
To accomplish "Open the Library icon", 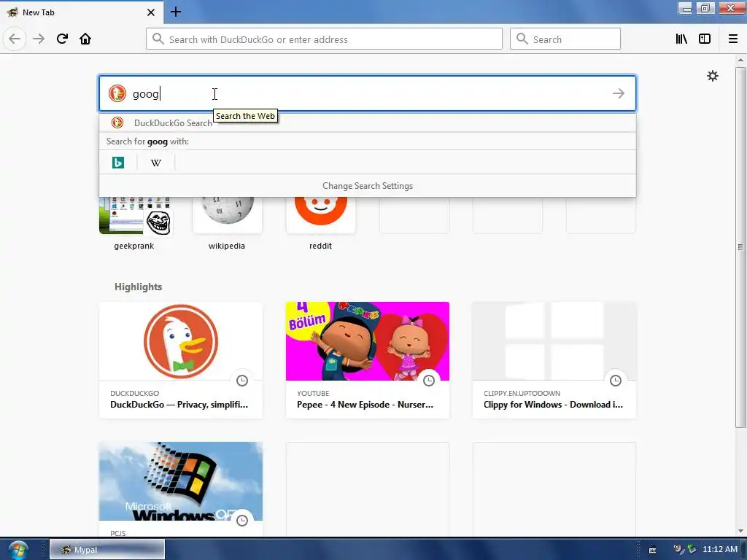I will click(x=681, y=39).
